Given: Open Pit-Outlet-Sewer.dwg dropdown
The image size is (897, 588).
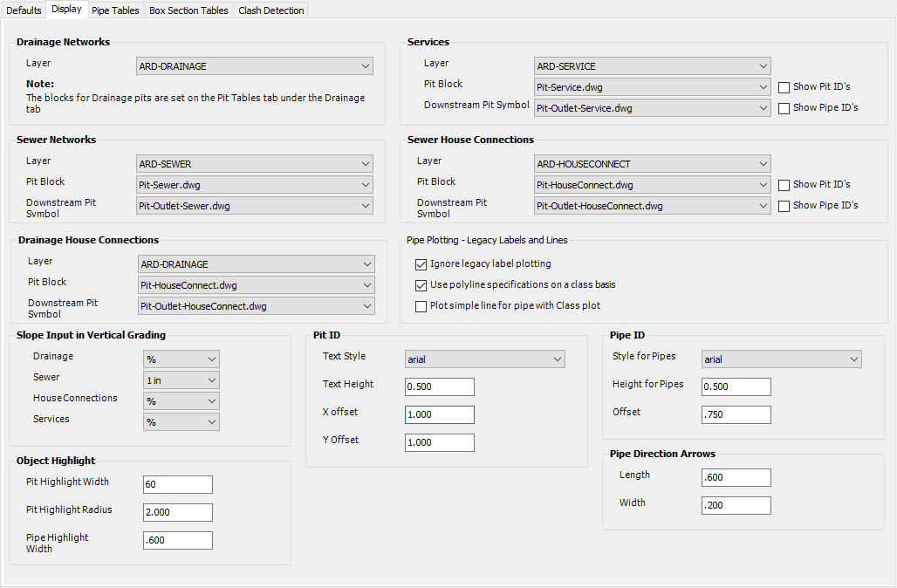Looking at the screenshot, I should (255, 206).
